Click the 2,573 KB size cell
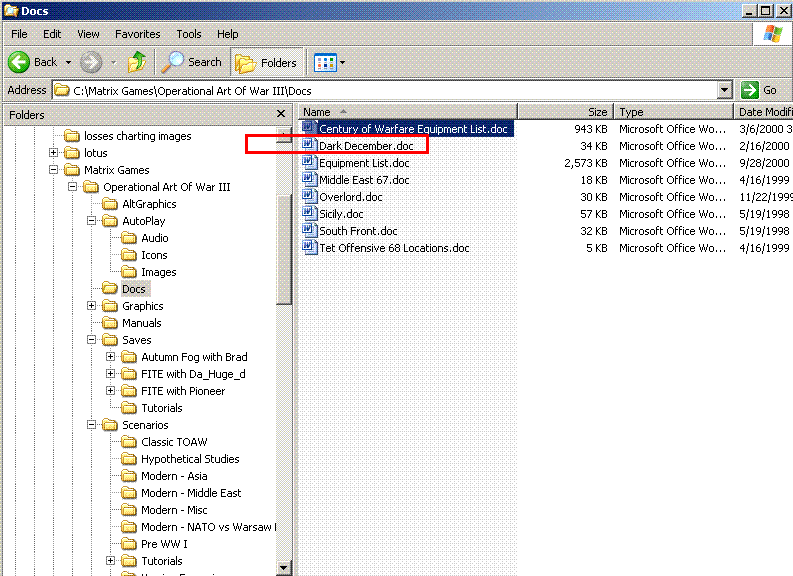The width and height of the screenshot is (793, 576). 588,163
